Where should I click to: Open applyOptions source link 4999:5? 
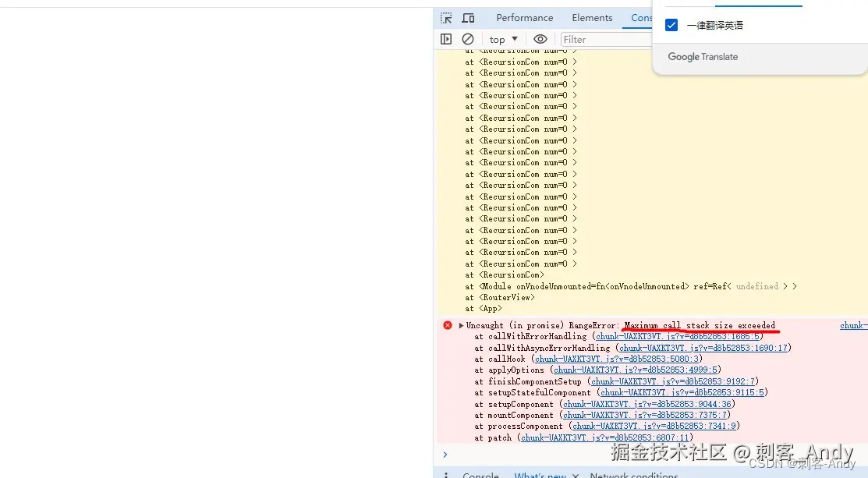(x=636, y=370)
